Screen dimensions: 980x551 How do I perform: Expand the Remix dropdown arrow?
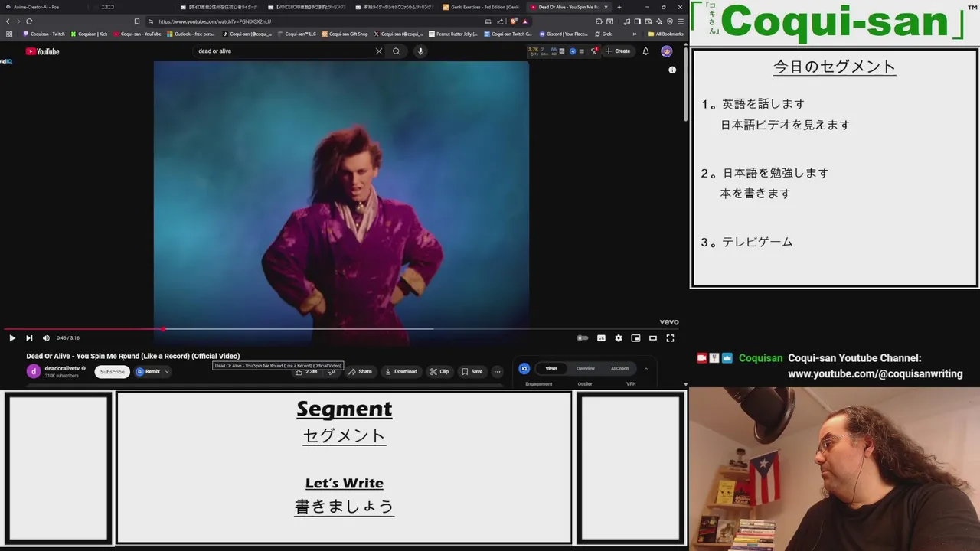167,372
